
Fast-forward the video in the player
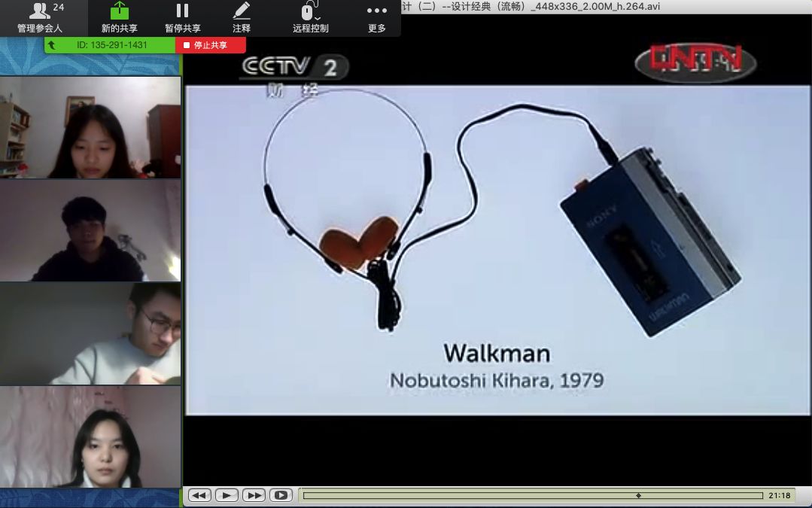(x=254, y=495)
